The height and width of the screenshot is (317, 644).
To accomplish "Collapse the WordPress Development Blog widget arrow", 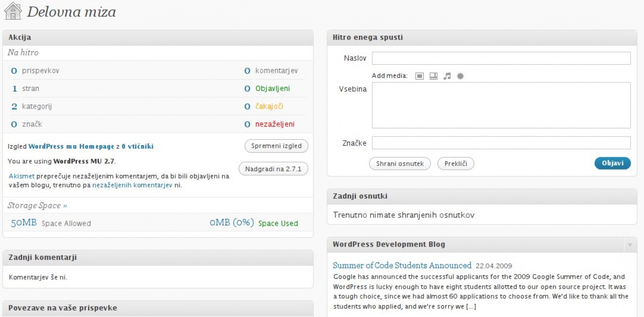I will point(630,245).
